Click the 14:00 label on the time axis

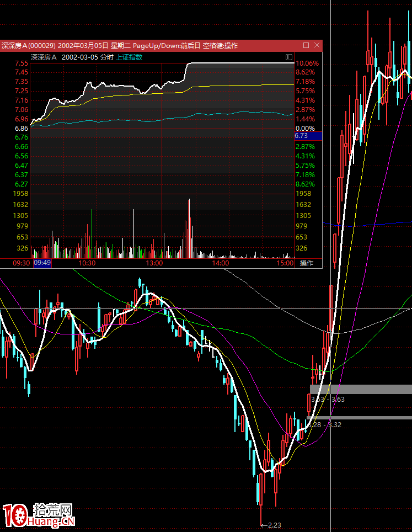click(221, 264)
